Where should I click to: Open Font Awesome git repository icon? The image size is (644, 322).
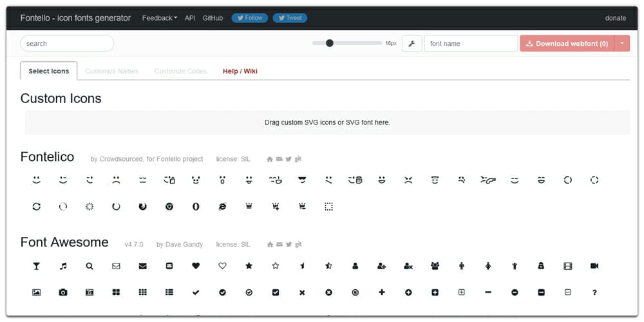click(x=298, y=244)
